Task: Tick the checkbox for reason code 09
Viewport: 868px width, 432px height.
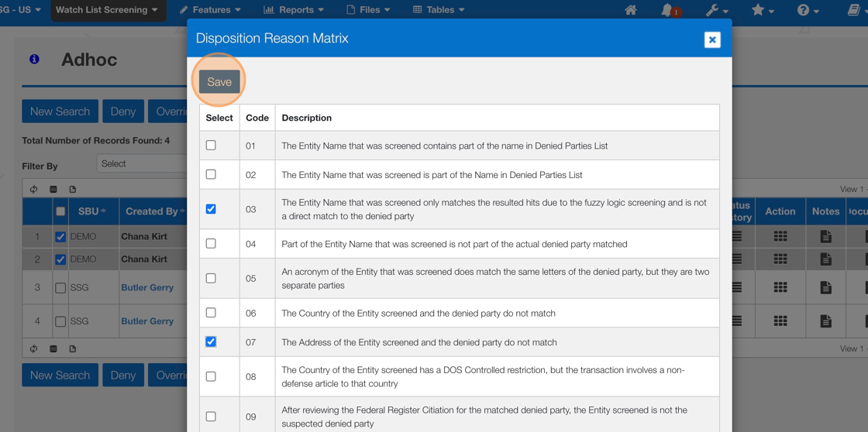Action: [x=211, y=417]
